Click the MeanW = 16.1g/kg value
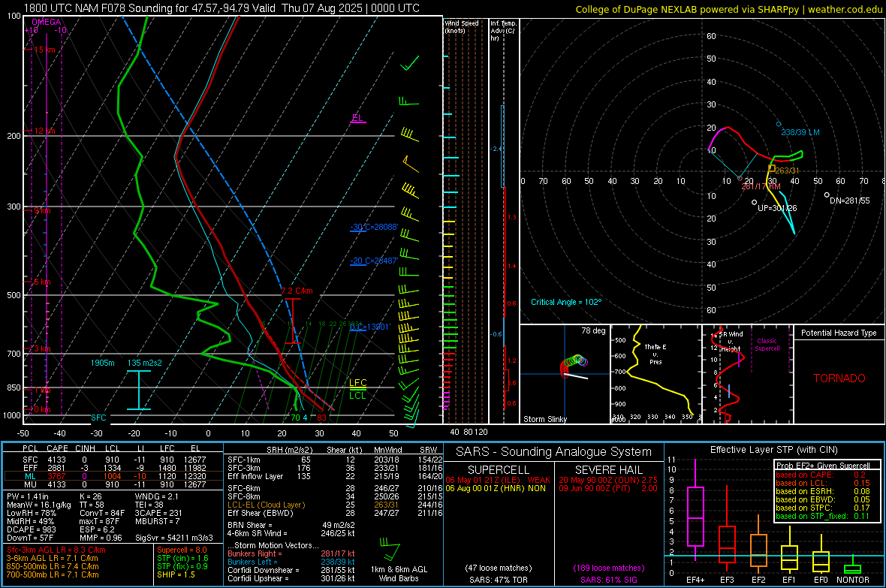This screenshot has width=886, height=588. [x=39, y=505]
